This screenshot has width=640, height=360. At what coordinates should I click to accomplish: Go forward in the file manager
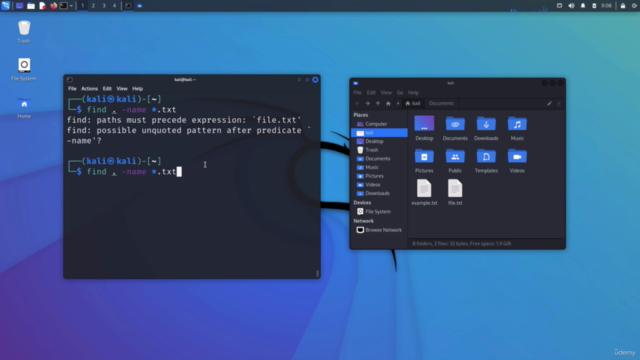coord(367,104)
